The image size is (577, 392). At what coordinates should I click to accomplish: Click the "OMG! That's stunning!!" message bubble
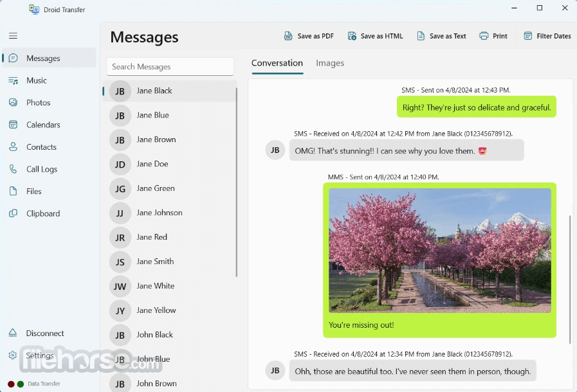407,150
